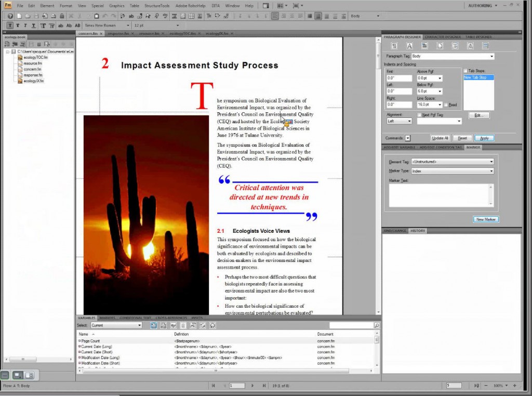Switch to the History tab
Image resolution: width=532 pixels, height=396 pixels.
[x=418, y=231]
